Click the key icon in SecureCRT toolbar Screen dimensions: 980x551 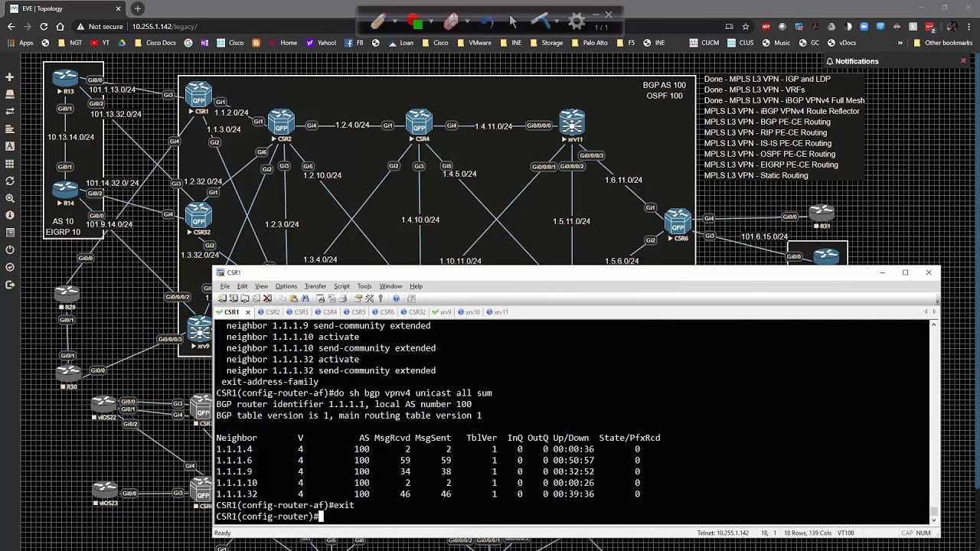[381, 298]
